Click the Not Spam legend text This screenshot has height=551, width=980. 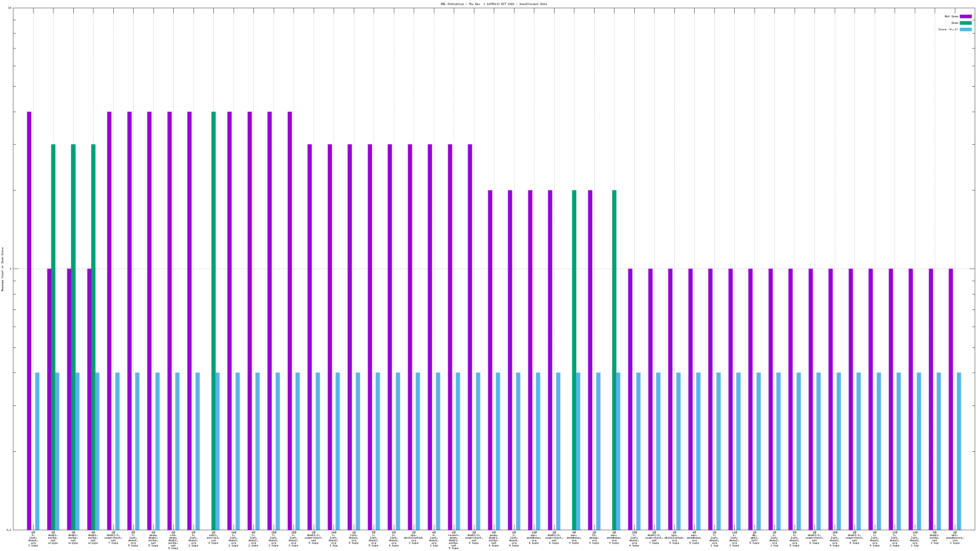point(951,16)
